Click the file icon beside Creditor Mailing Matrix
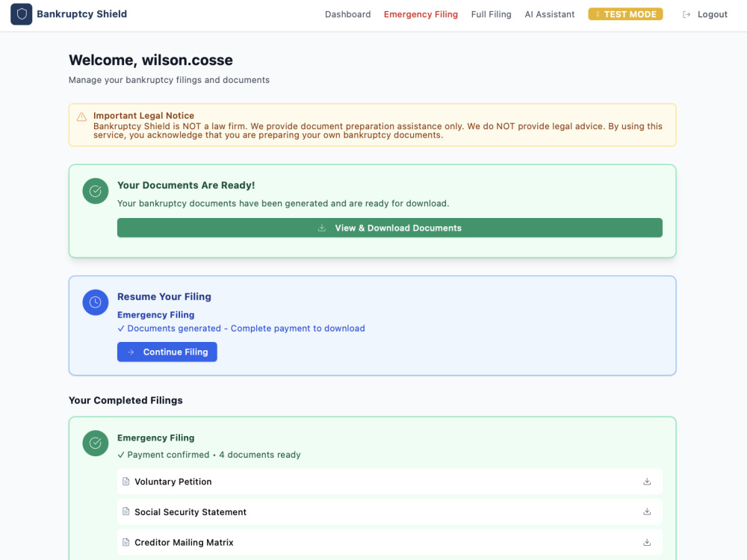Image resolution: width=747 pixels, height=560 pixels. pos(125,542)
